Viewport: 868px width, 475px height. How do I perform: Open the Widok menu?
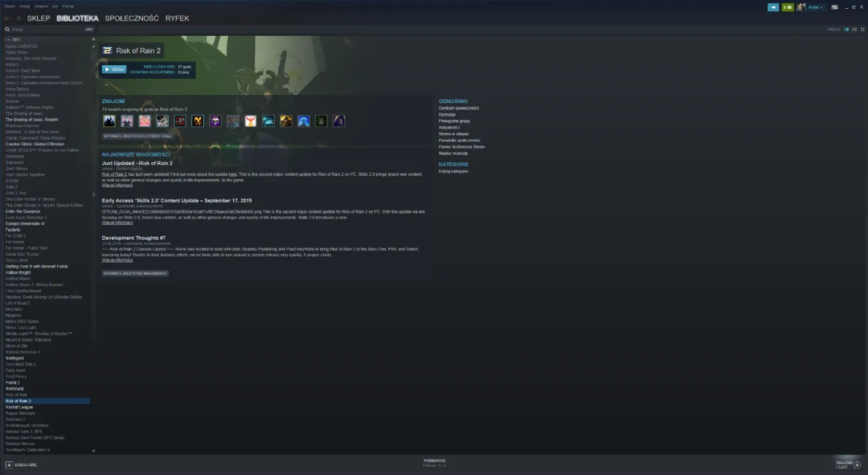pos(24,6)
